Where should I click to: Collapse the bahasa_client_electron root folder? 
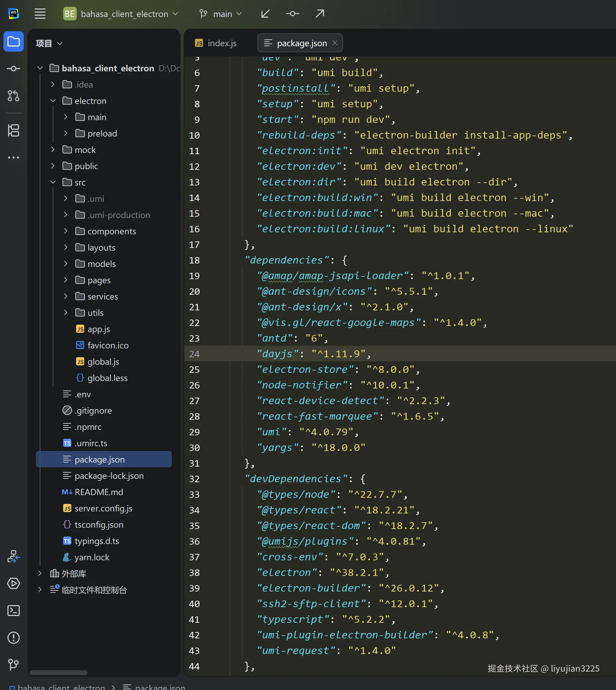coord(40,68)
